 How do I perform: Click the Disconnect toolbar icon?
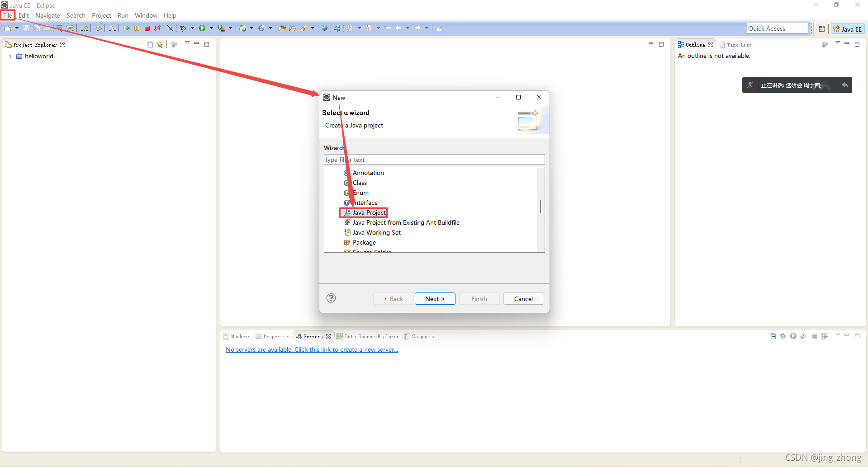[157, 28]
